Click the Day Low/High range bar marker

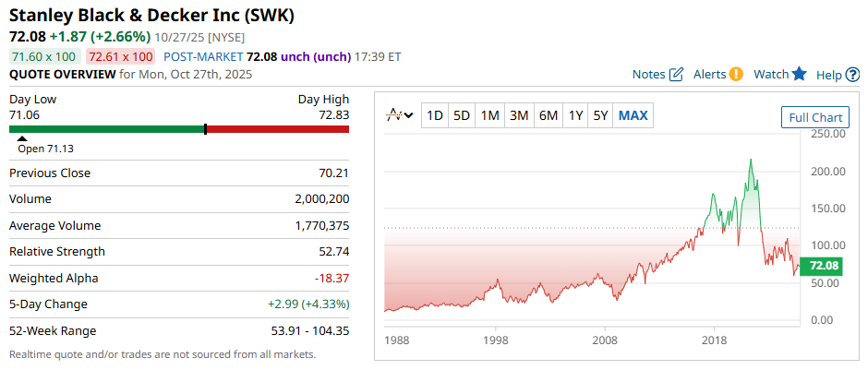click(205, 129)
